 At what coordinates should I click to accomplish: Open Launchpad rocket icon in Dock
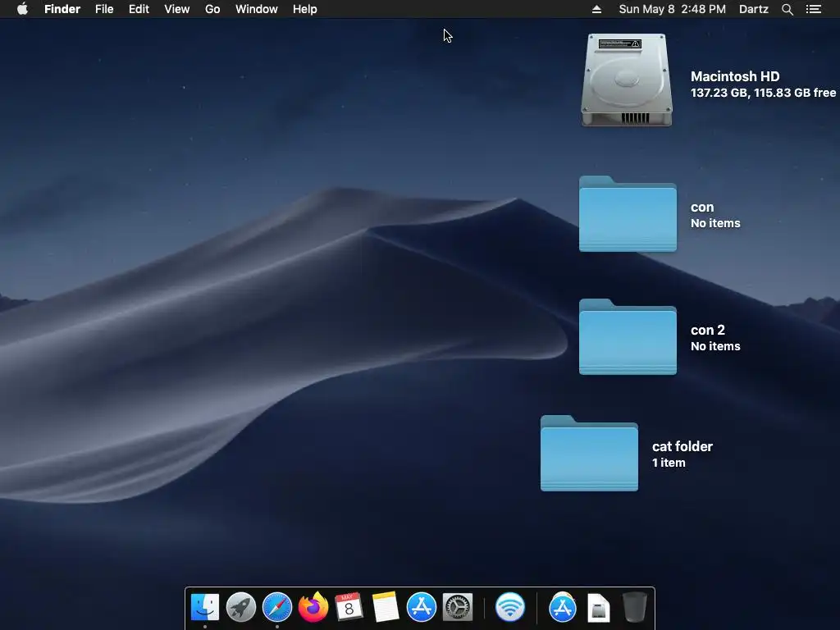tap(241, 608)
